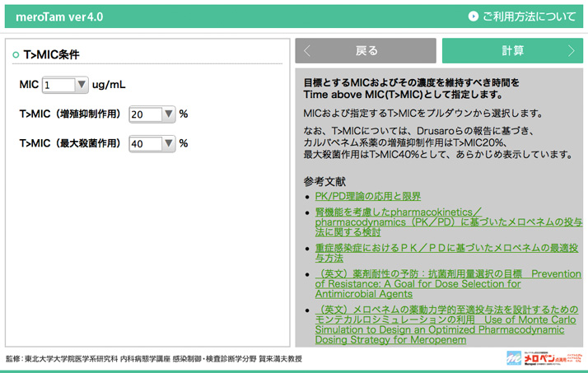
Task: Click the T>MIC条件 section heading
Action: coord(51,55)
